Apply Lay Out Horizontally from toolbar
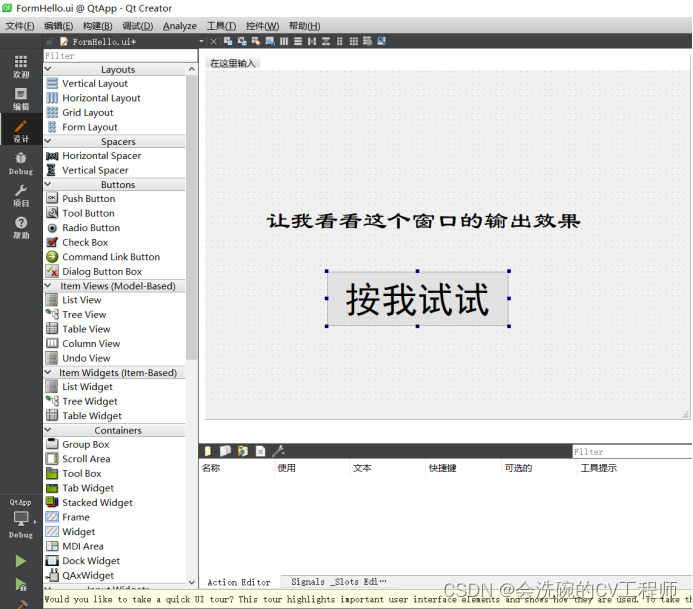The image size is (693, 609). [284, 41]
